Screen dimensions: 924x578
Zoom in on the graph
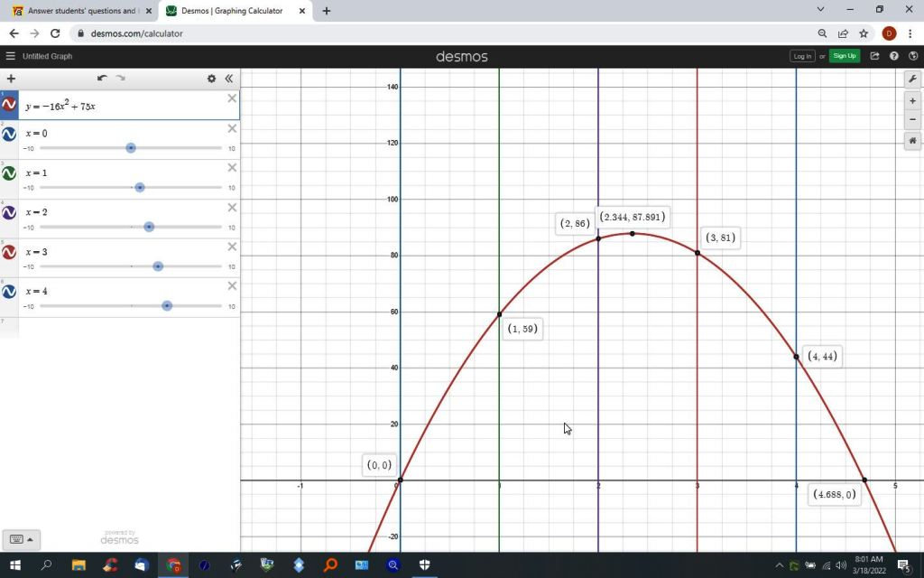(912, 101)
